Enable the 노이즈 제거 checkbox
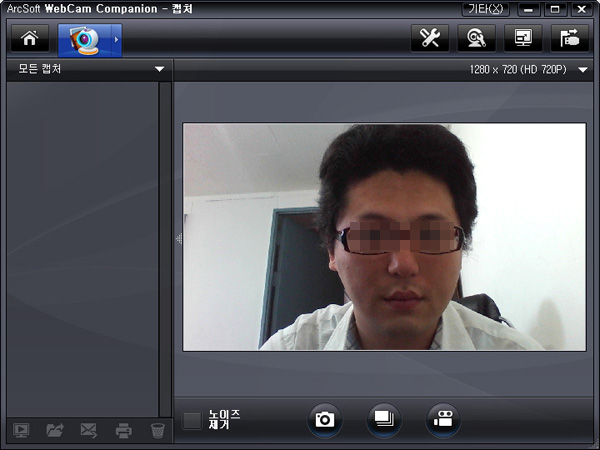 (192, 421)
